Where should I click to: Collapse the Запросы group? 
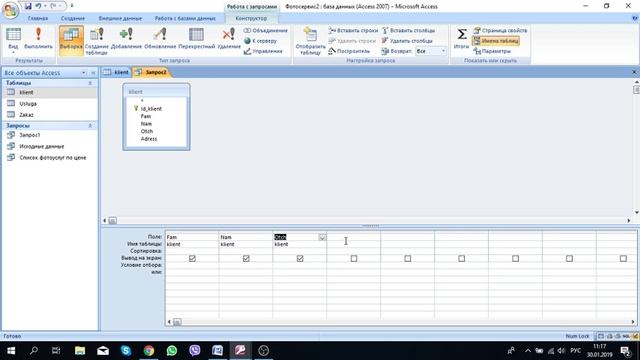tap(90, 126)
